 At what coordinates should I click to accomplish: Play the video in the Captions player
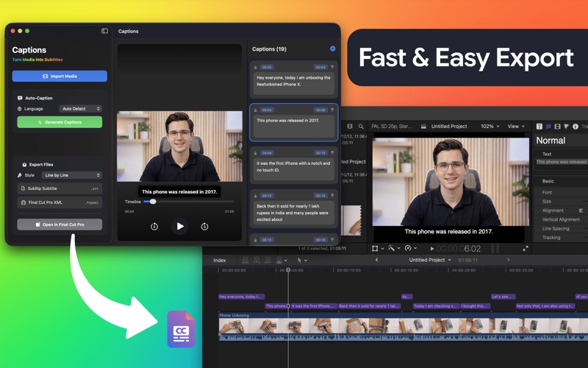(x=180, y=226)
